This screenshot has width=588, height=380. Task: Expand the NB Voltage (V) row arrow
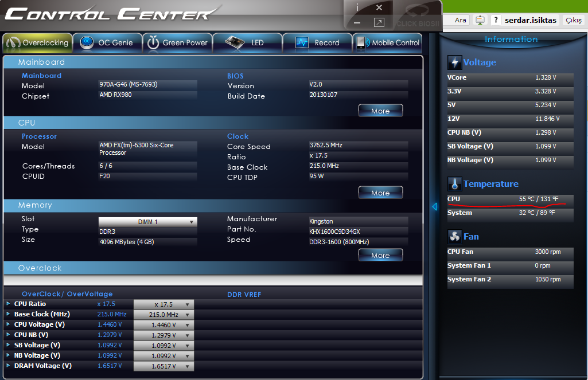point(8,355)
